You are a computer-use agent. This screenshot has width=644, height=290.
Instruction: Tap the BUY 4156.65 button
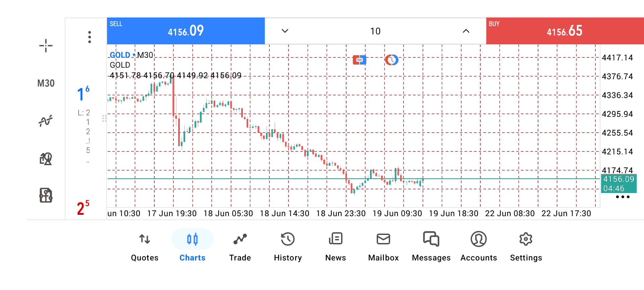coord(565,31)
